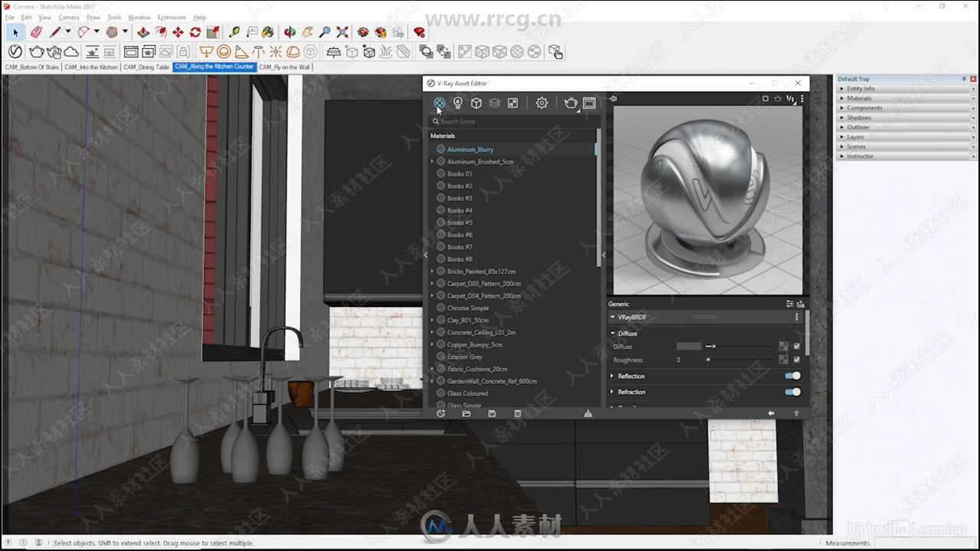Adjust the Roughness slider
980x551 pixels.
coord(740,360)
